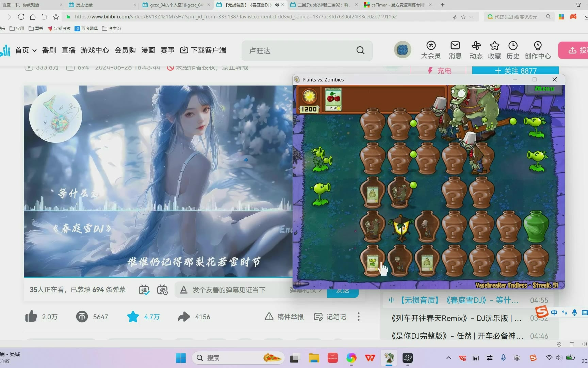Open the 直播 navigation item
Image resolution: width=588 pixels, height=368 pixels.
68,50
